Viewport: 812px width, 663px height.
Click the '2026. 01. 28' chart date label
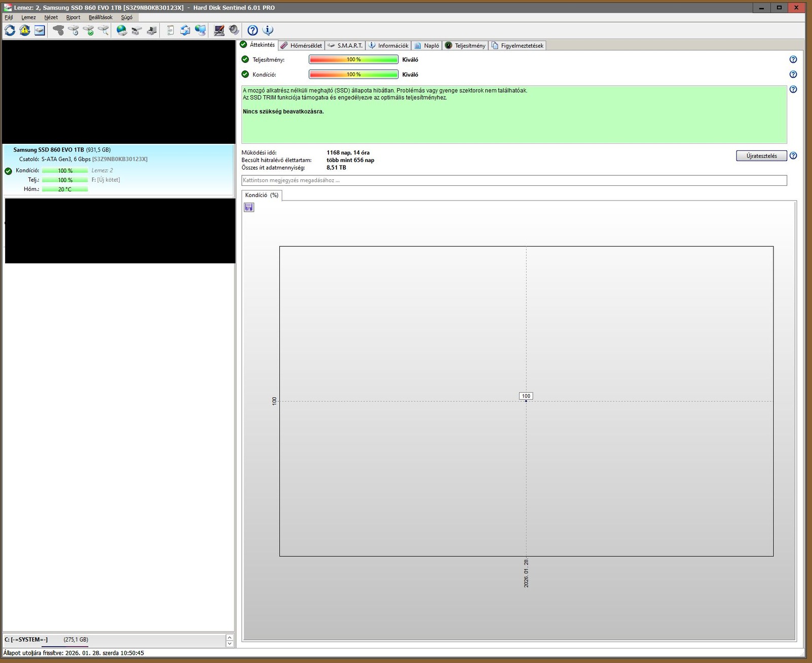pos(526,573)
